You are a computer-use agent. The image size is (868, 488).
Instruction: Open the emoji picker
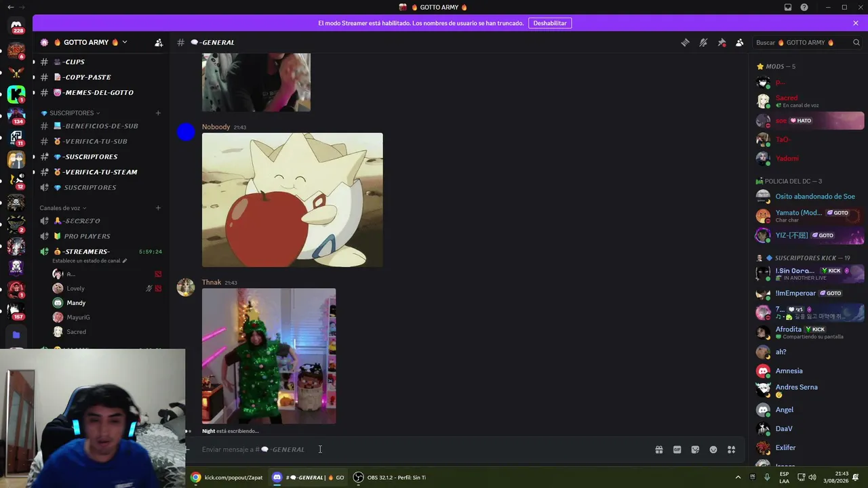(x=713, y=449)
